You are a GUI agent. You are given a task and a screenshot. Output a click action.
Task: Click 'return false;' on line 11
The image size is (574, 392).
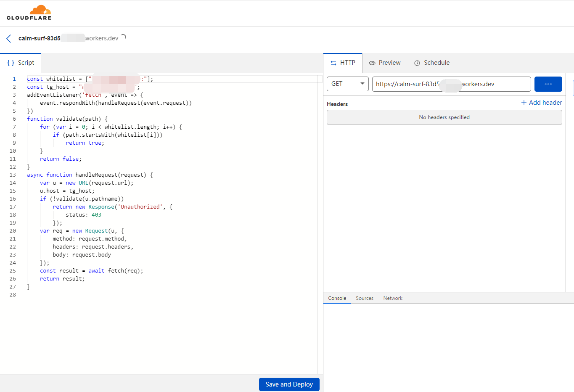tap(61, 159)
